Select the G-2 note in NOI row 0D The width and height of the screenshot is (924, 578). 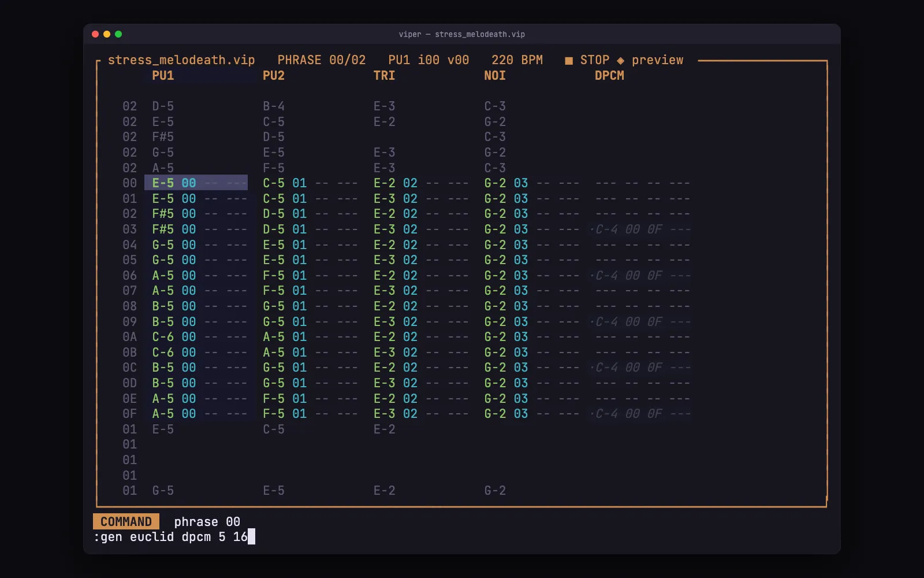click(495, 383)
